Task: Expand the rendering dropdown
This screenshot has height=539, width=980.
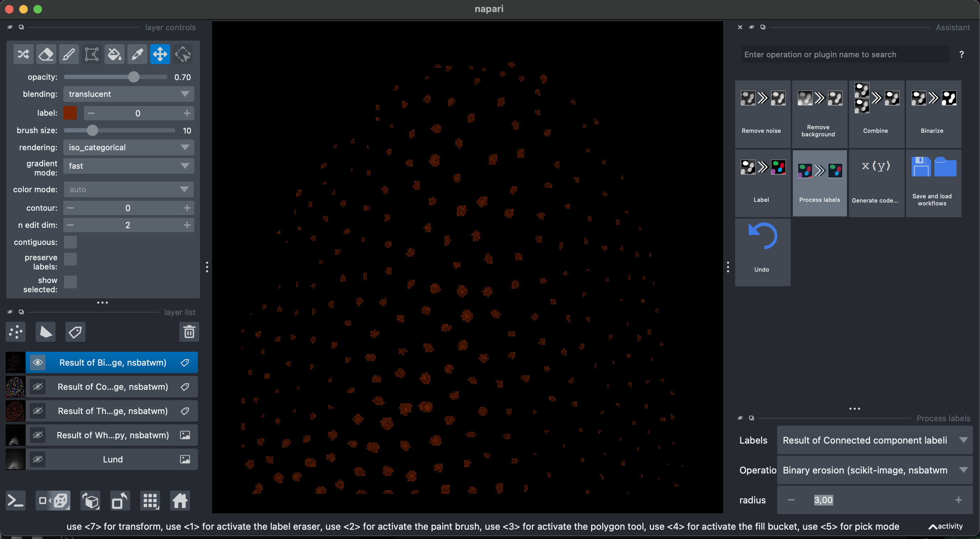Action: point(128,147)
